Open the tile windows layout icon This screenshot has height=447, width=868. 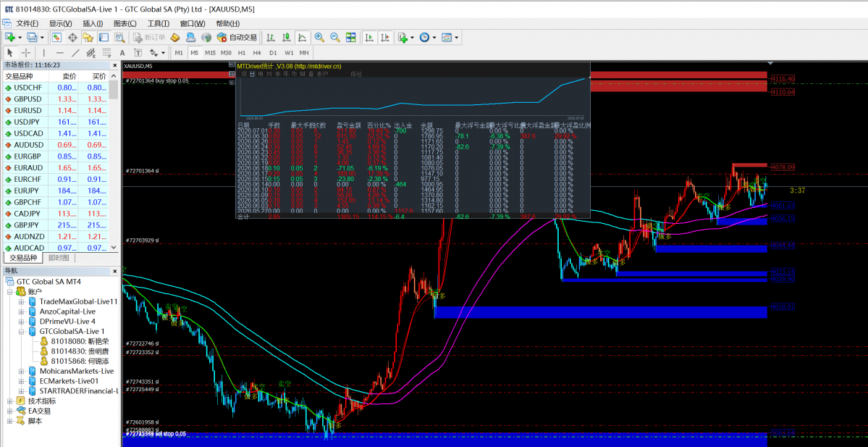[x=350, y=37]
